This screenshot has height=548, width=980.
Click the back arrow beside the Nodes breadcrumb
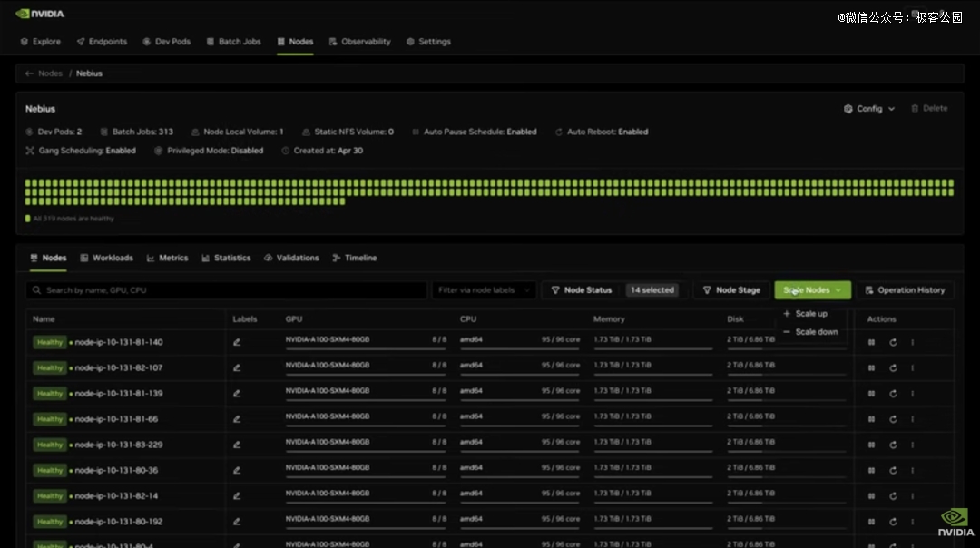click(30, 73)
